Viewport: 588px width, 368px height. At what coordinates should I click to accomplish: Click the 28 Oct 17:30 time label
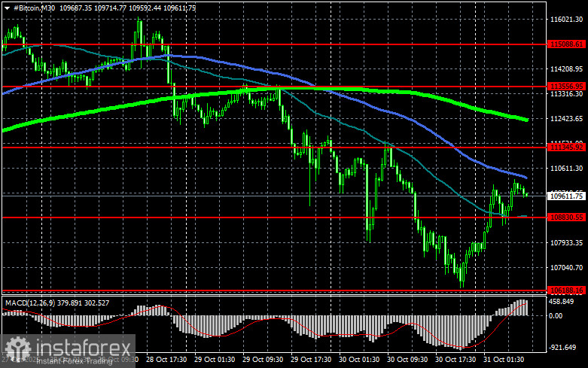(166, 359)
